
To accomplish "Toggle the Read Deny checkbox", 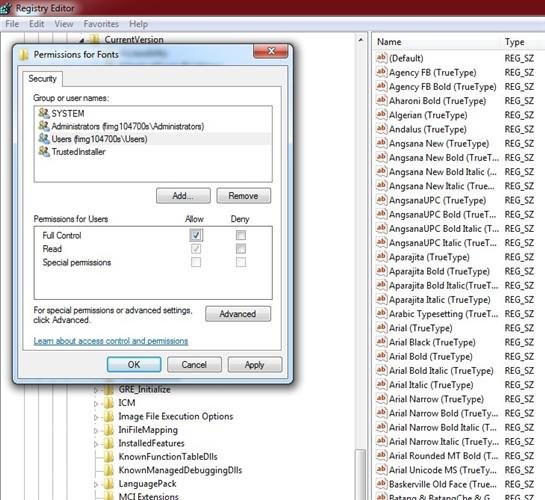I will [241, 248].
